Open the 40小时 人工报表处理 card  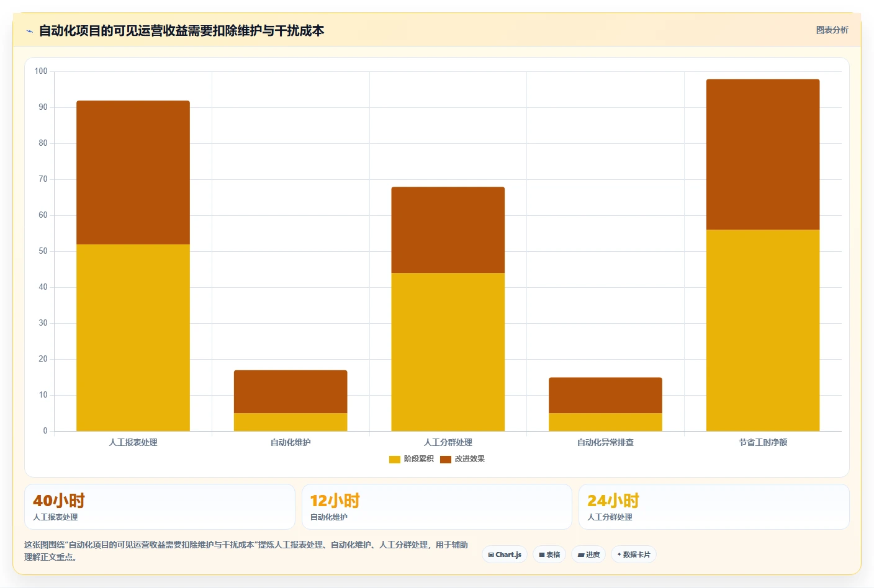(160, 507)
